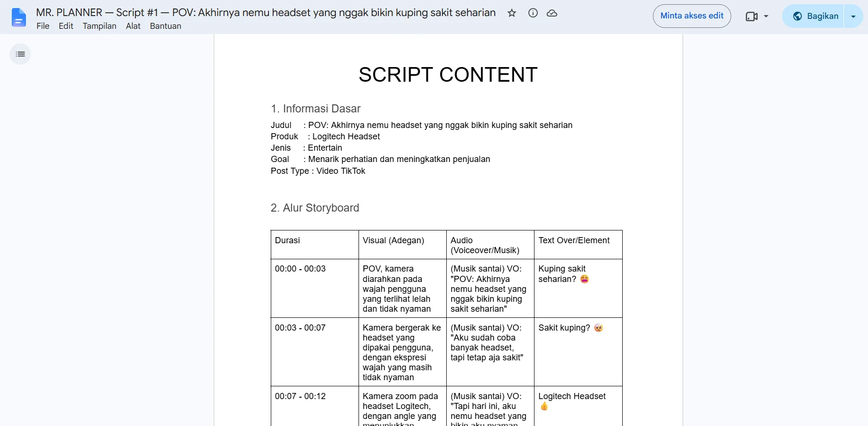Click the 'Kamera bergerak ke headset' visual cell
This screenshot has width=868, height=426.
click(402, 352)
